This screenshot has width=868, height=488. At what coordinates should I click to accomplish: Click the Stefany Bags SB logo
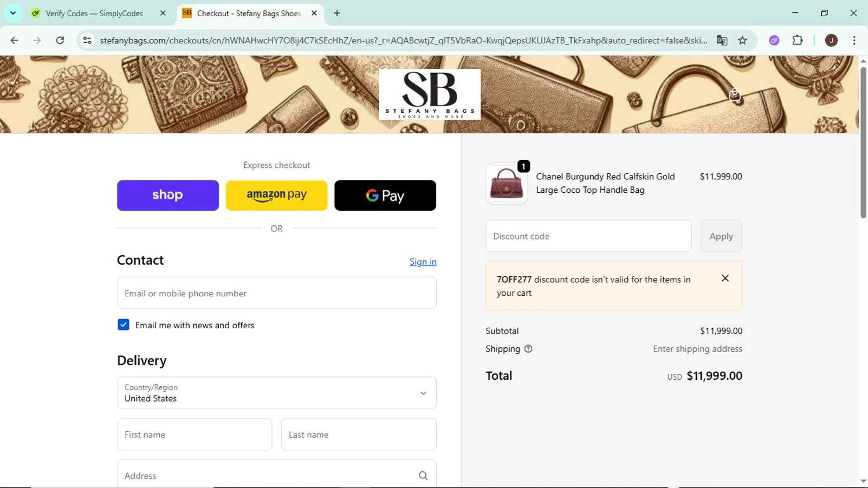tap(429, 94)
